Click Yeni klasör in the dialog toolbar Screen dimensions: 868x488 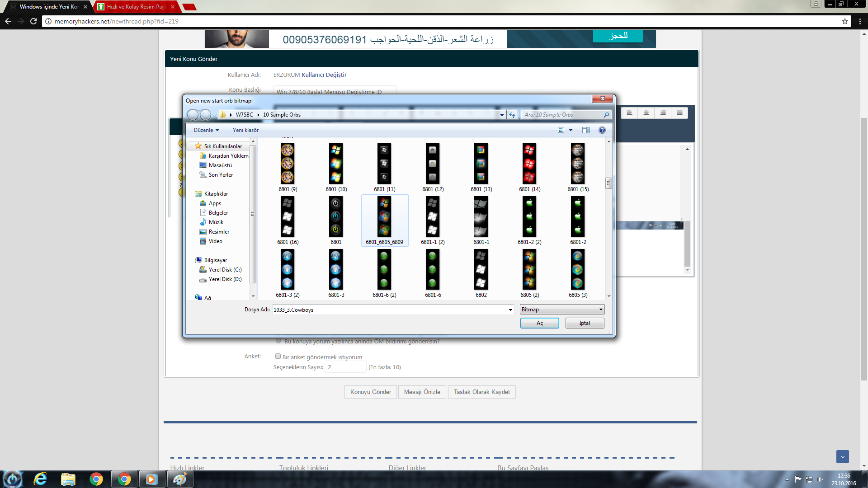tap(245, 130)
